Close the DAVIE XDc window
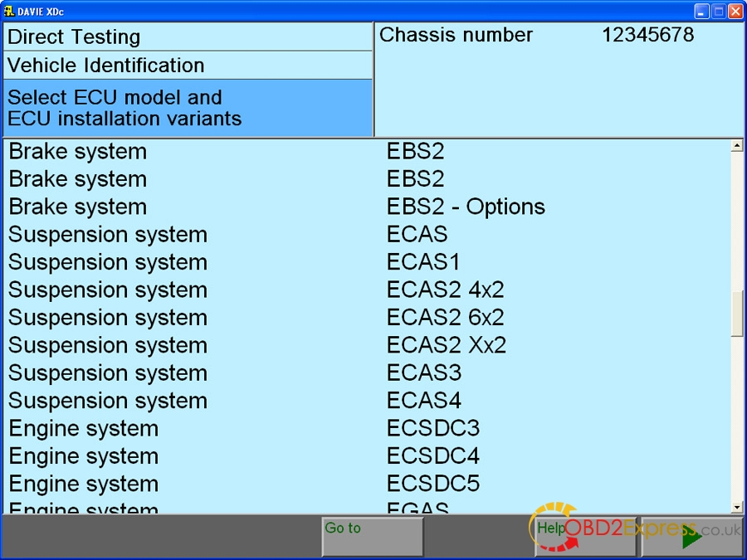This screenshot has width=747, height=560. (735, 11)
